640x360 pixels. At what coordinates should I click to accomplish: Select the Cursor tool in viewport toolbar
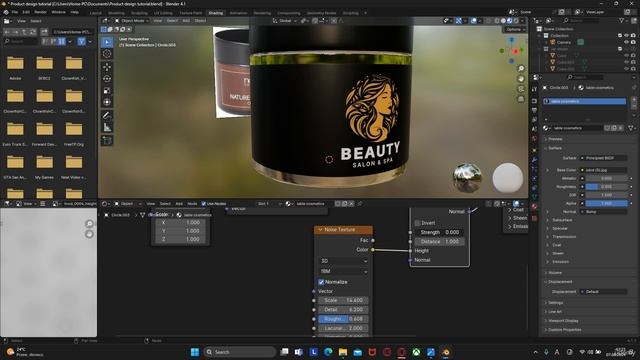pos(107,53)
